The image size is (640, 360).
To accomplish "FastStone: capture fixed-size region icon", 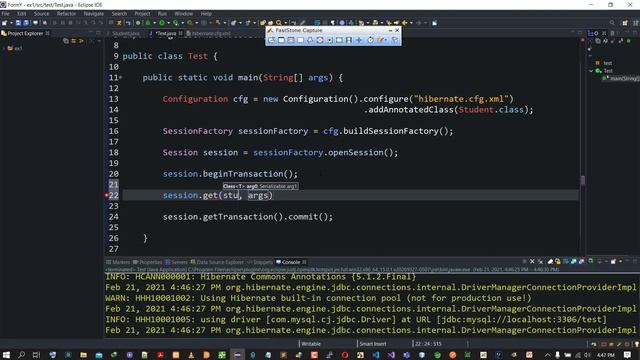I will click(x=339, y=40).
